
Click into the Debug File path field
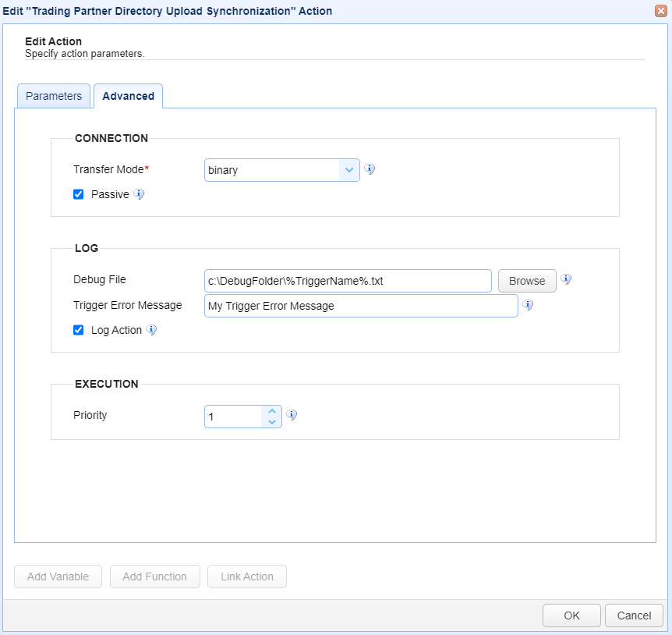pyautogui.click(x=348, y=281)
